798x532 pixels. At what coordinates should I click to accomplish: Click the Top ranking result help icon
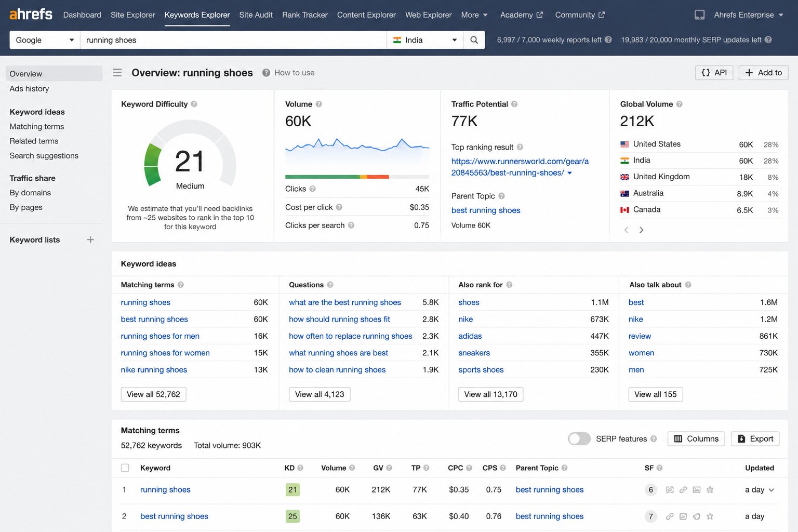(520, 147)
